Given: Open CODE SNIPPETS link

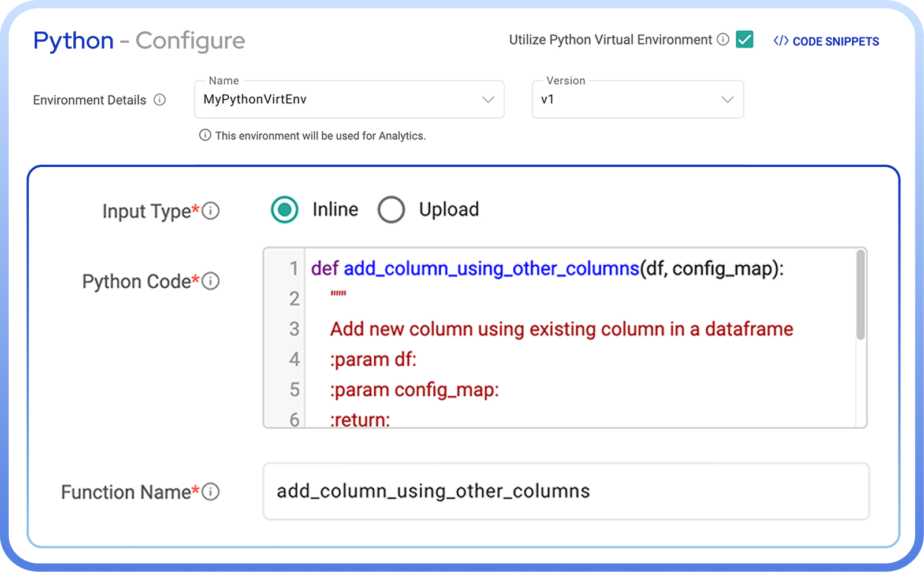Looking at the screenshot, I should [835, 42].
